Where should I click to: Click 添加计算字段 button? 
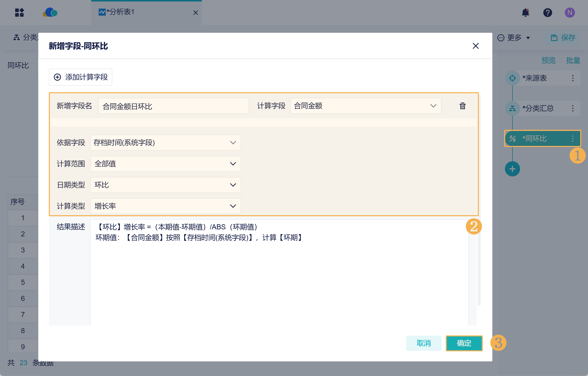(x=81, y=77)
